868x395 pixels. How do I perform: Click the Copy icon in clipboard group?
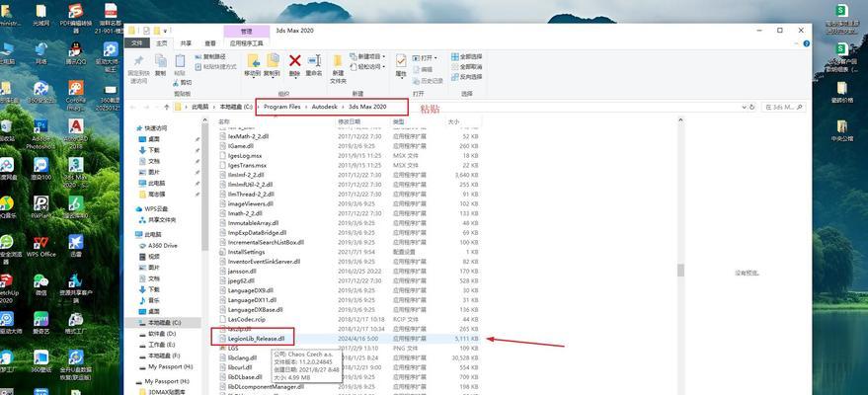pos(161,60)
